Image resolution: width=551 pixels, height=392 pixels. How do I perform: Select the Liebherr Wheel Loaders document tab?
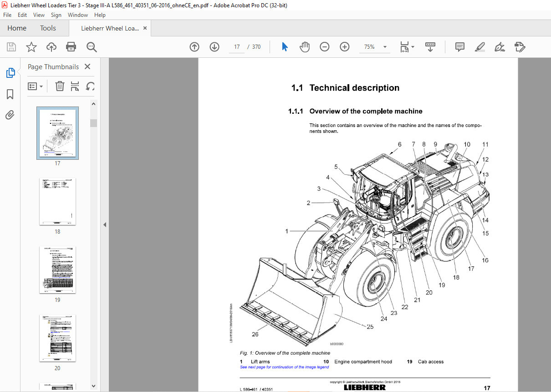coord(110,28)
